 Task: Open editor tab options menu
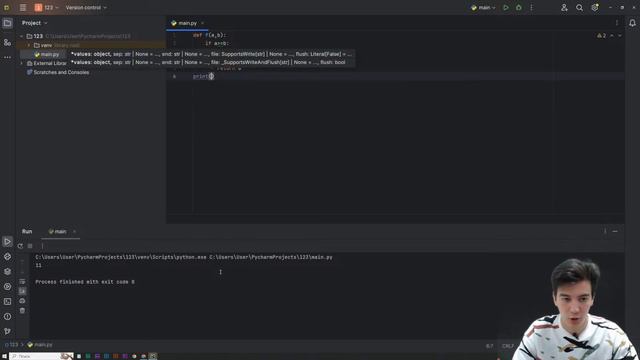617,23
